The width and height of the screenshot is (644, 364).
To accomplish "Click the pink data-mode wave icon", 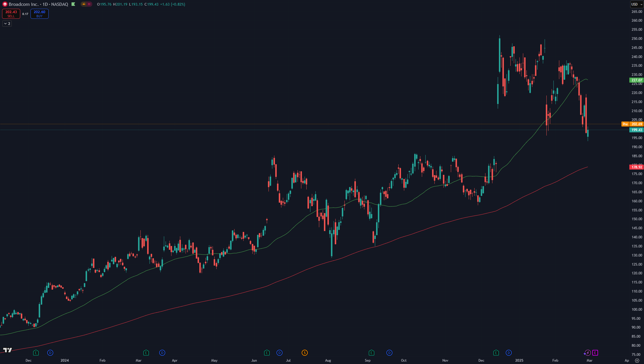I will pos(89,4).
